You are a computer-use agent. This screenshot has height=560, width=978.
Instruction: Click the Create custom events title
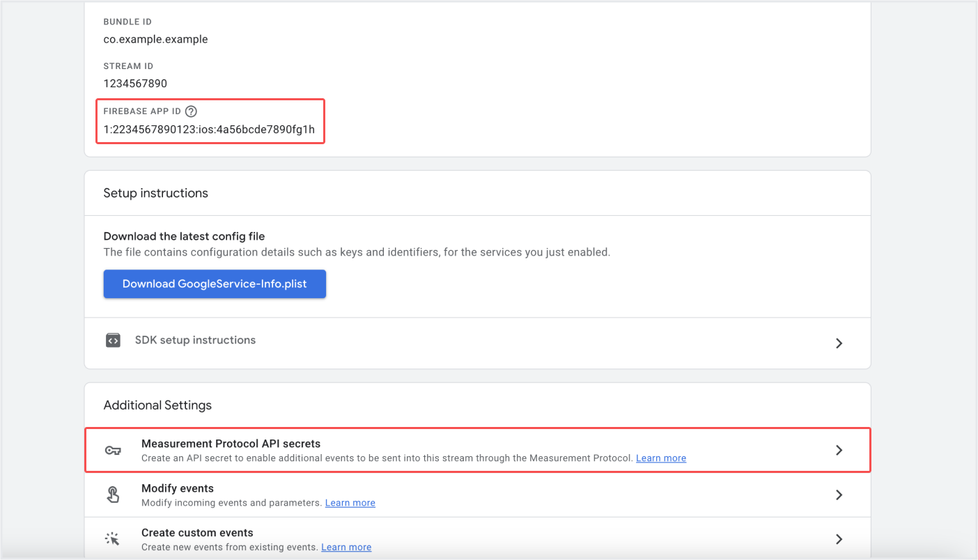click(x=197, y=533)
